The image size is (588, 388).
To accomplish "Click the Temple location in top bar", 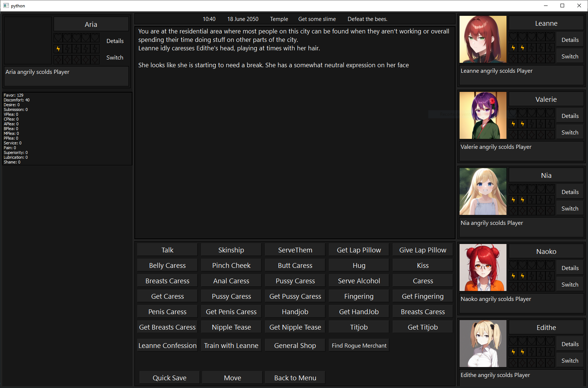I will pyautogui.click(x=279, y=19).
